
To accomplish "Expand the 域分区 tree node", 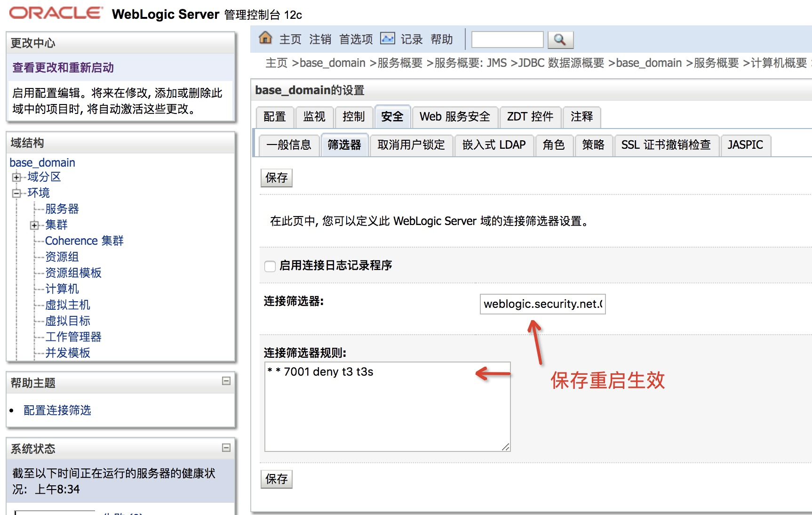I will tap(17, 177).
